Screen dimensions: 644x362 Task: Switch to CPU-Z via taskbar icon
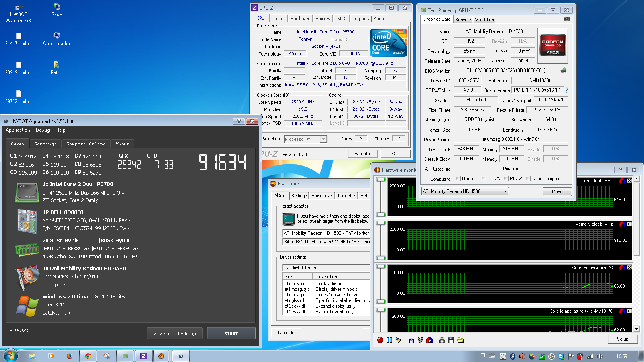pos(143,356)
